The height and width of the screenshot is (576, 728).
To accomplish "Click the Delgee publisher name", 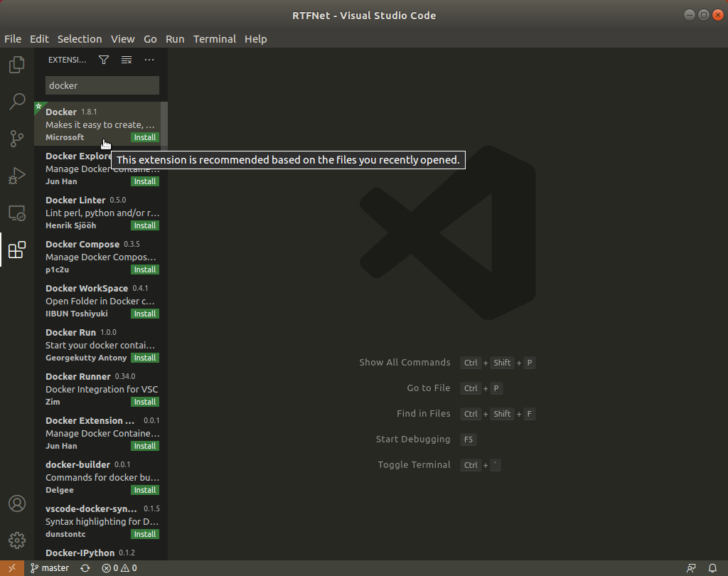I will (x=60, y=491).
